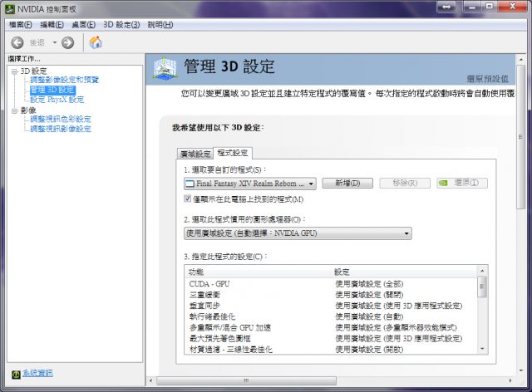Click the Forward arrow toolbar button
Viewport: 532px width, 392px height.
tap(68, 42)
